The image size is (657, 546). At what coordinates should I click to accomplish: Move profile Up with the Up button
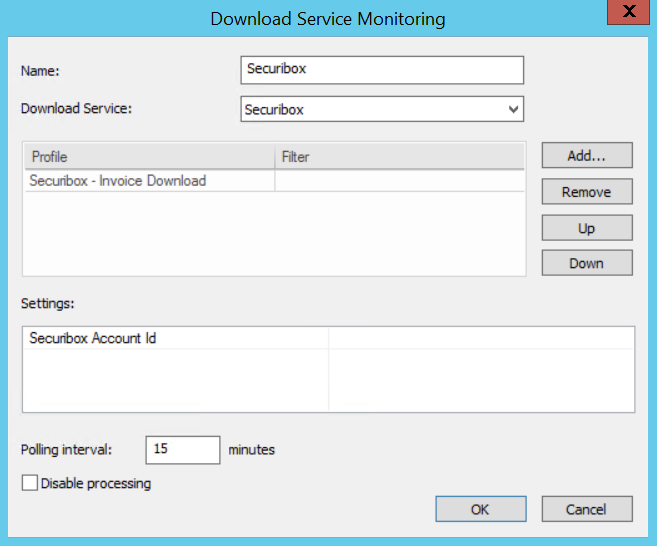[587, 228]
